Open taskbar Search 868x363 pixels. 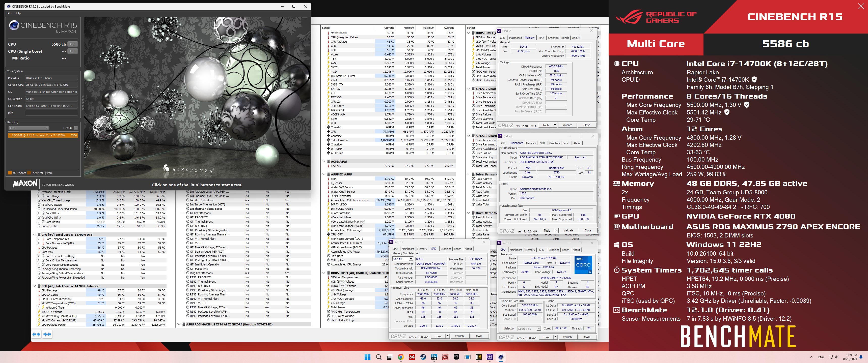pyautogui.click(x=378, y=357)
